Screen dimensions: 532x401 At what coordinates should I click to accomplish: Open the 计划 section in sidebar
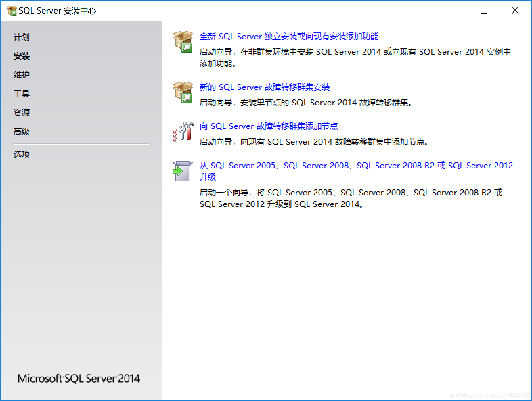22,37
